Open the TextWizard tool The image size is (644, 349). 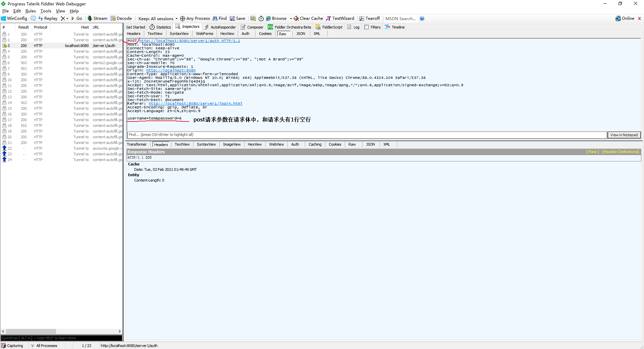pos(340,18)
